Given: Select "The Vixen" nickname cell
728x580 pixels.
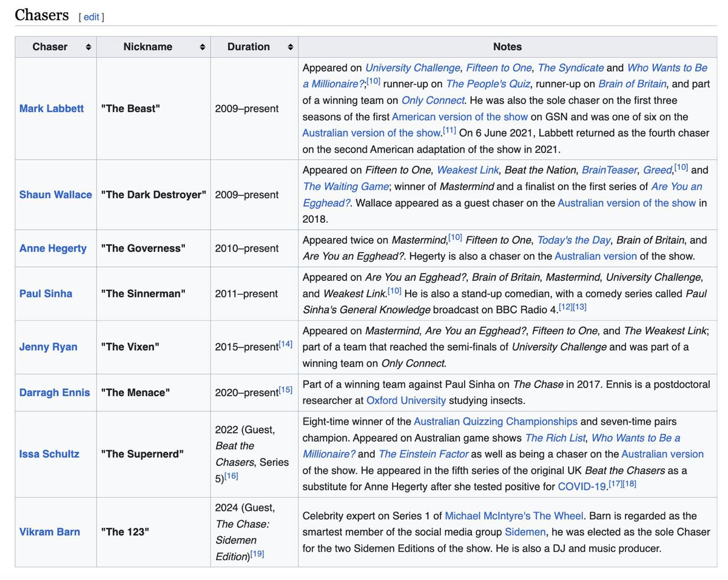Looking at the screenshot, I should click(153, 347).
